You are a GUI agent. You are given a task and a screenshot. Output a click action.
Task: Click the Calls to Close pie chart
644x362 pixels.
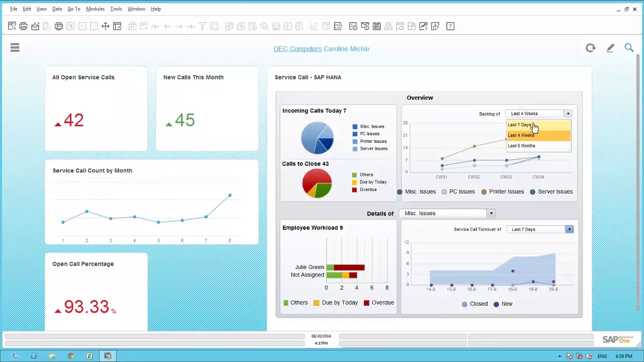(x=317, y=183)
